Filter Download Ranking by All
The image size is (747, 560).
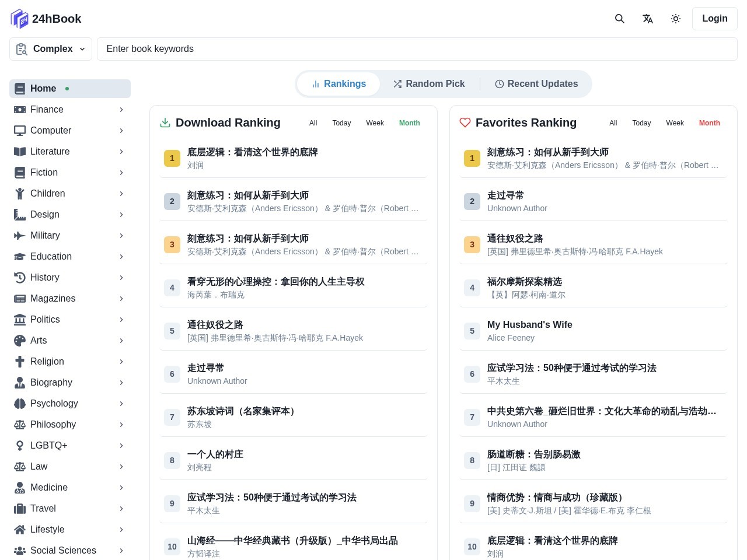(x=313, y=123)
